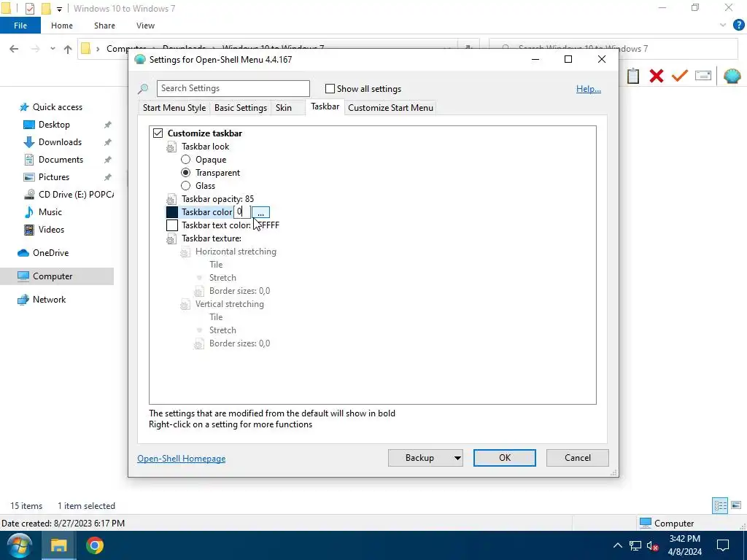Viewport: 747px width, 560px height.
Task: Expand the Explorer ribbon chevron
Action: [723, 26]
